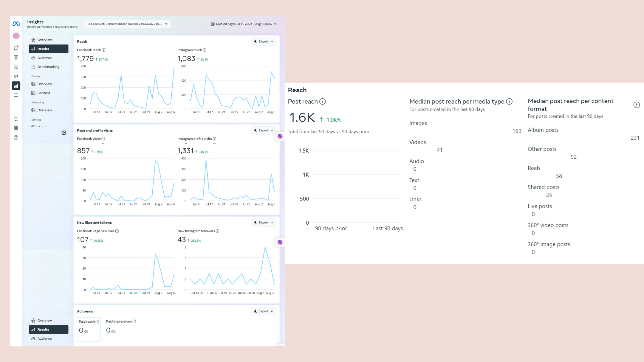Open the date range dropdown
This screenshot has height=362, width=644.
pos(244,24)
